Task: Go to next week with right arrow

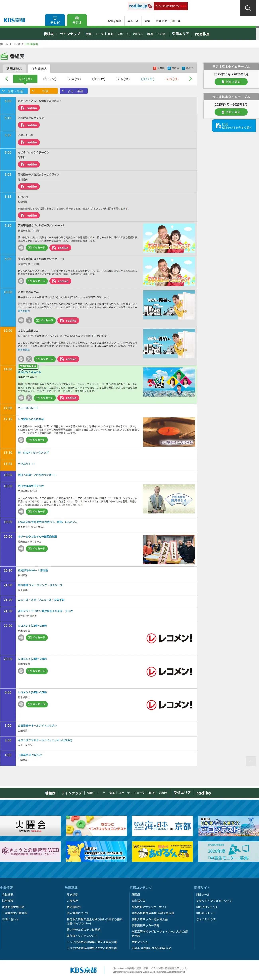Action: (190, 79)
